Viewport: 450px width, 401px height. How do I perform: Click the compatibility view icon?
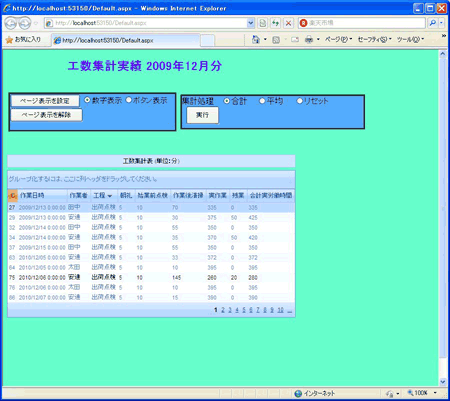(262, 23)
